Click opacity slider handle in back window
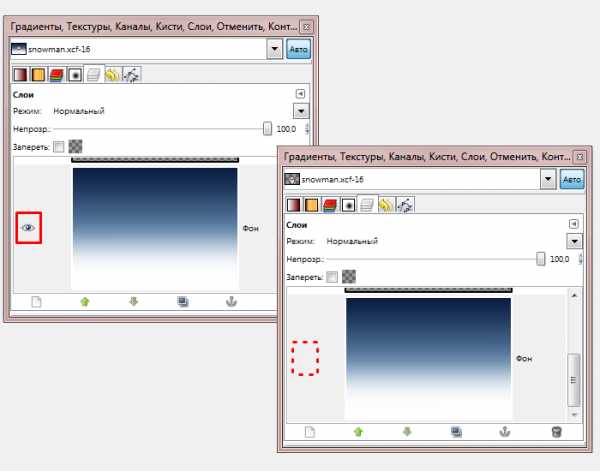Viewport: 600px width, 471px height. point(267,129)
